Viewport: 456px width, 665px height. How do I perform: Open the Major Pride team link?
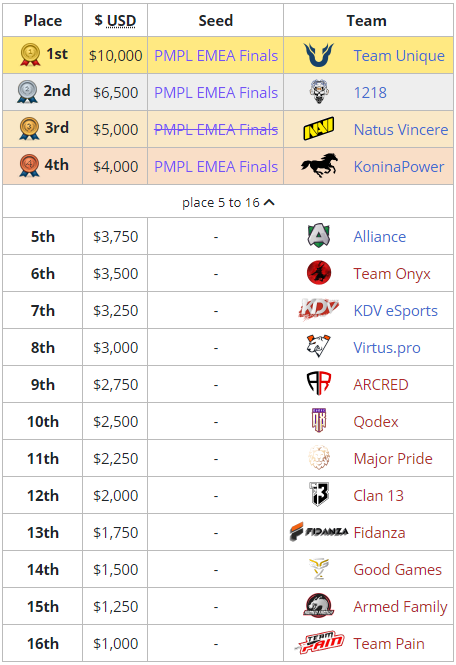[x=393, y=458]
